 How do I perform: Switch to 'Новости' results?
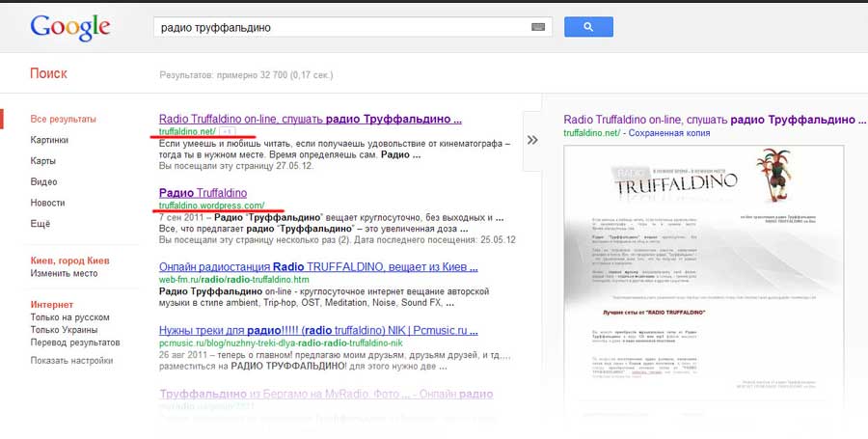point(47,203)
